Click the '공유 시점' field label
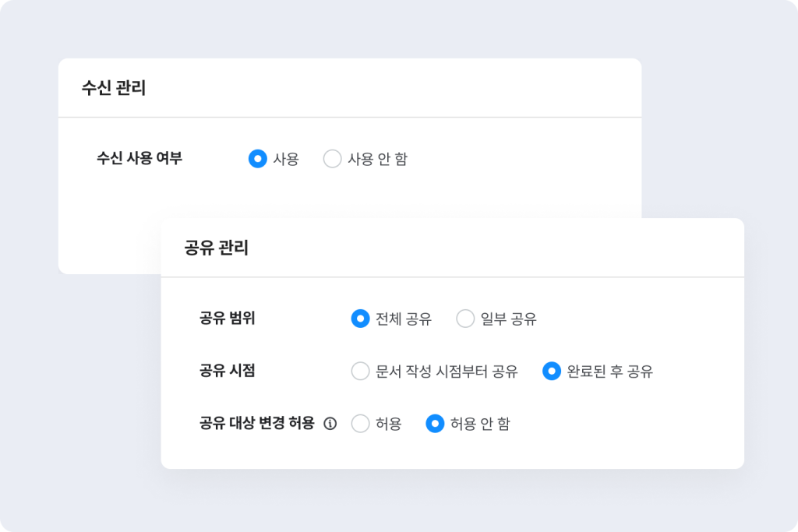This screenshot has height=532, width=798. (228, 372)
